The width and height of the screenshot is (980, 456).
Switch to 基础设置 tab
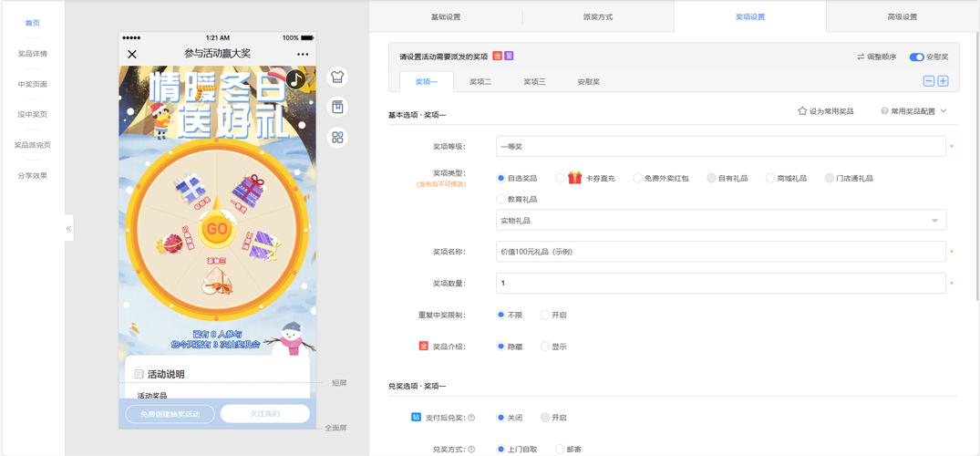(446, 17)
